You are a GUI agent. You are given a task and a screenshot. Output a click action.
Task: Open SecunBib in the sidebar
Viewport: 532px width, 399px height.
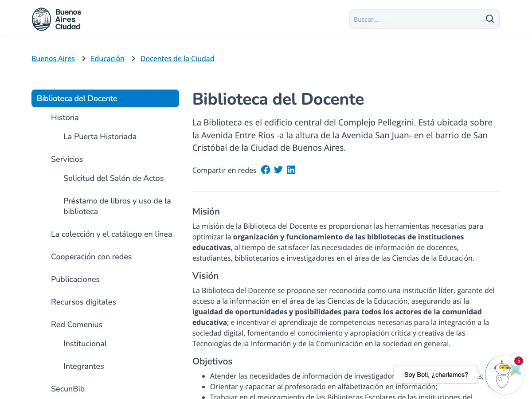coord(68,389)
